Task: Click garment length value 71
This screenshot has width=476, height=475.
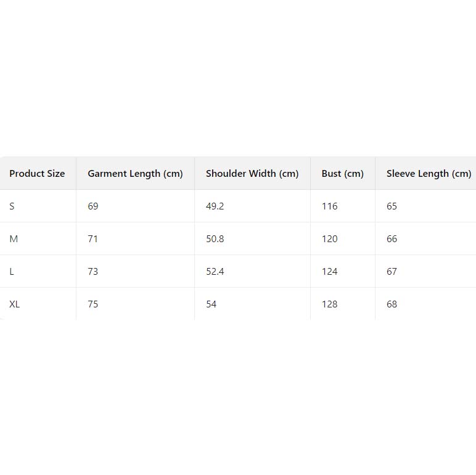Action: 93,239
